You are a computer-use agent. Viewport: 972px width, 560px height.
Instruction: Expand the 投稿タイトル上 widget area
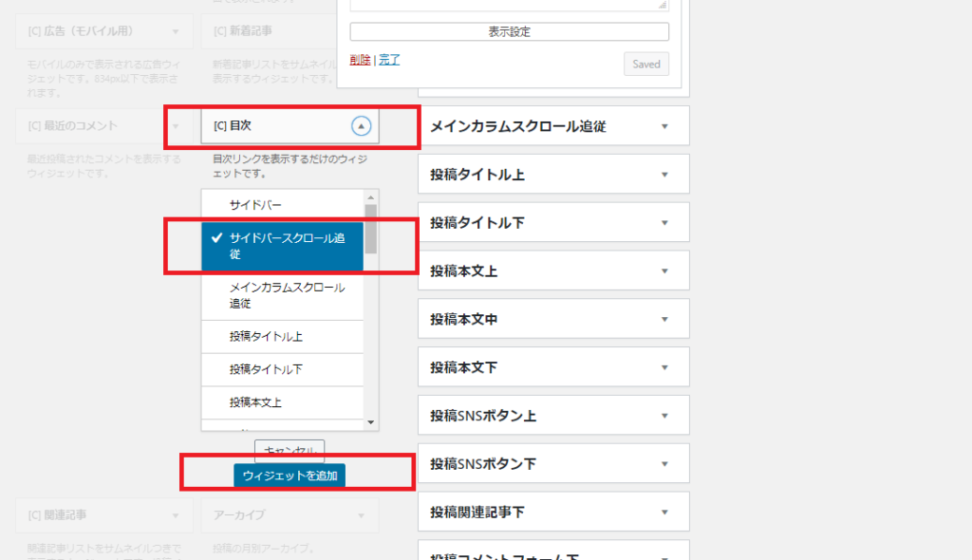664,175
